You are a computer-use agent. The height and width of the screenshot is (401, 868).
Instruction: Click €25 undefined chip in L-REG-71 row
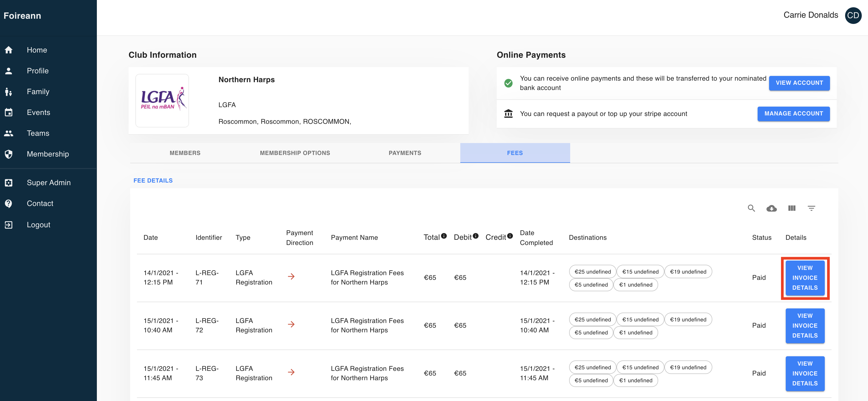coord(592,272)
